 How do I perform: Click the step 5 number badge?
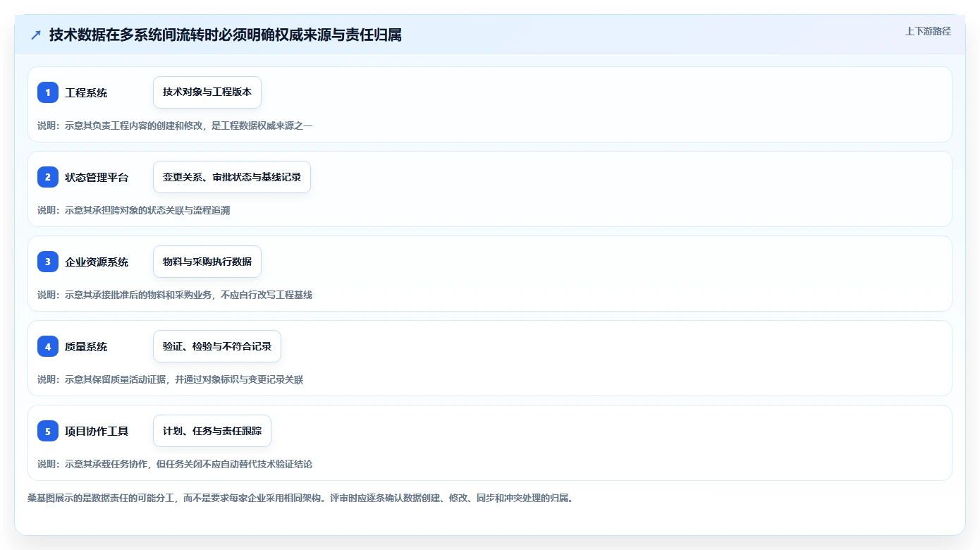(48, 431)
